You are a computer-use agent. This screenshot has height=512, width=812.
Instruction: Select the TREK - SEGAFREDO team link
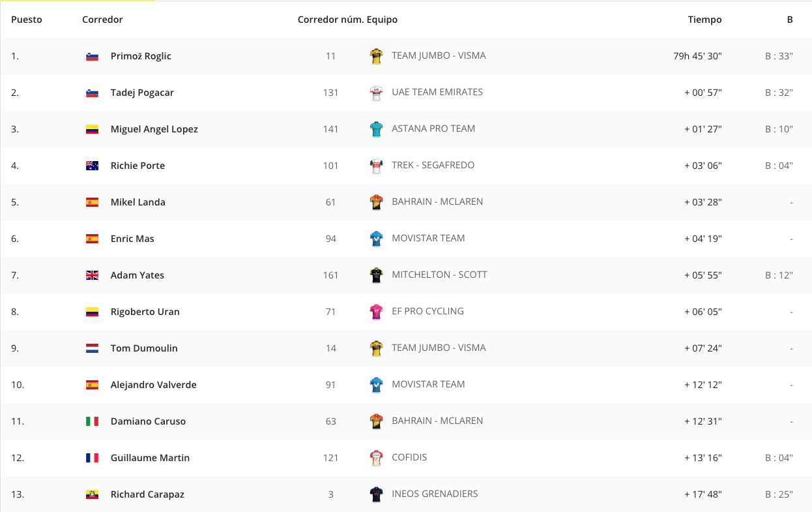433,165
